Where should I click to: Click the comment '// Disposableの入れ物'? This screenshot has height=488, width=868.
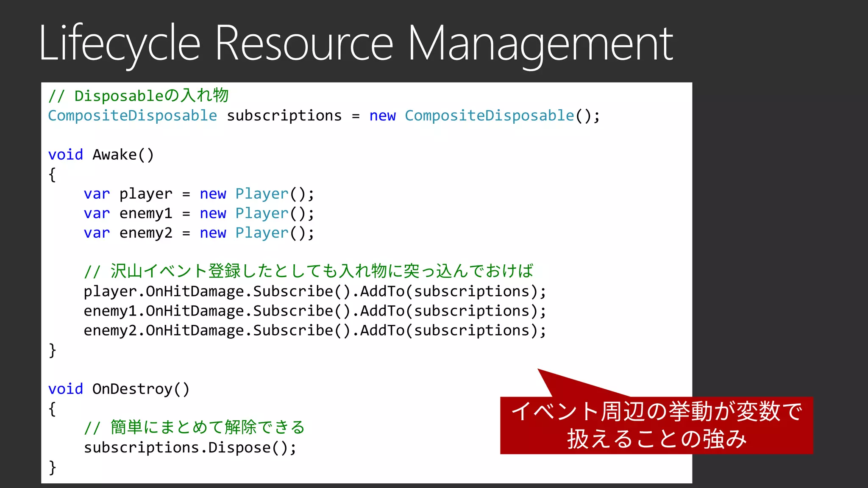(x=138, y=96)
